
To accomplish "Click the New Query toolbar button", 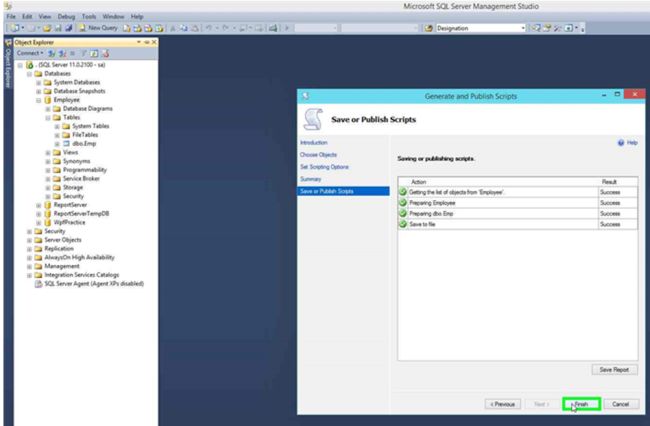I will [x=98, y=28].
